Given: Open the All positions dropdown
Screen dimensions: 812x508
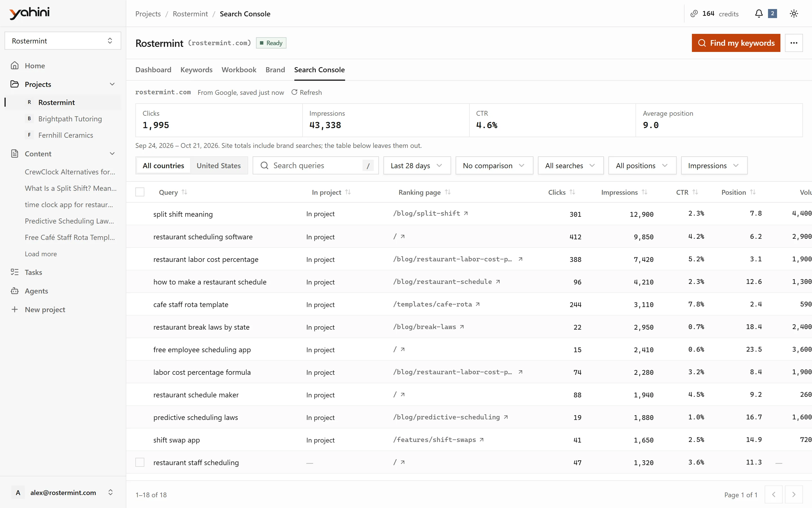Looking at the screenshot, I should (x=642, y=165).
